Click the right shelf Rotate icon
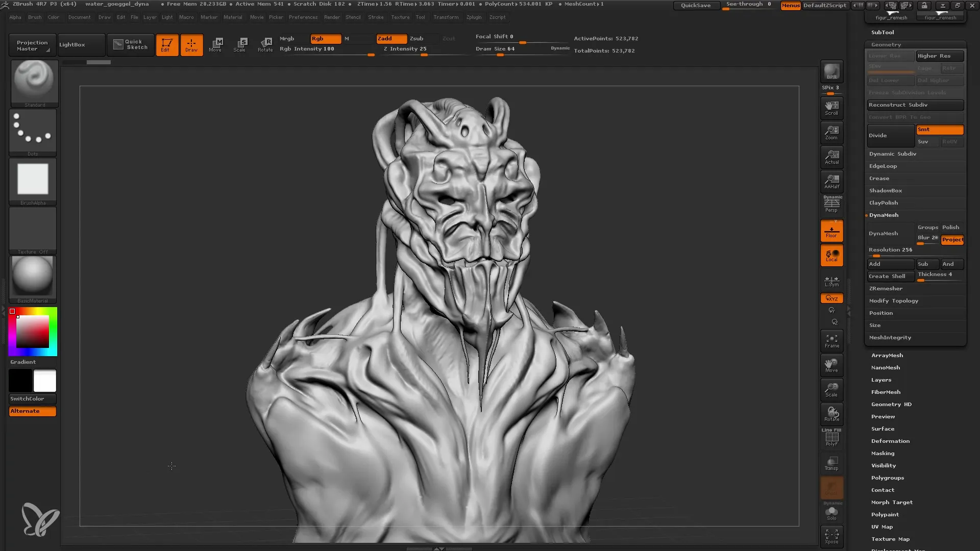 coord(831,414)
